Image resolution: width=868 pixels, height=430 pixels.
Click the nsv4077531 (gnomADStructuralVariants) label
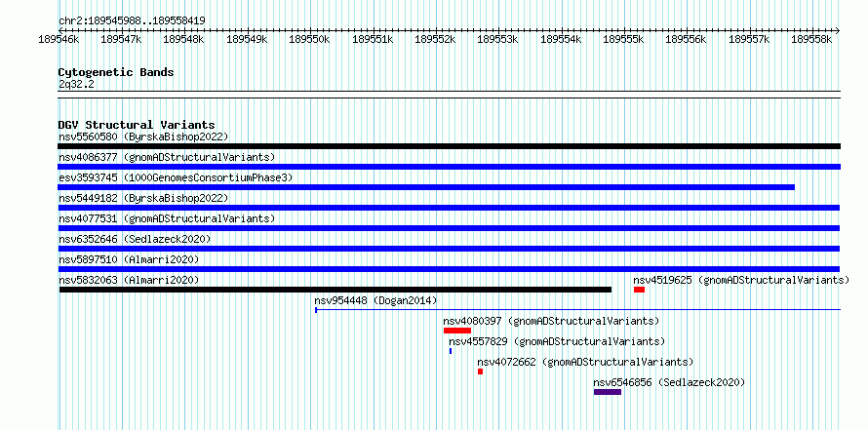pos(167,218)
